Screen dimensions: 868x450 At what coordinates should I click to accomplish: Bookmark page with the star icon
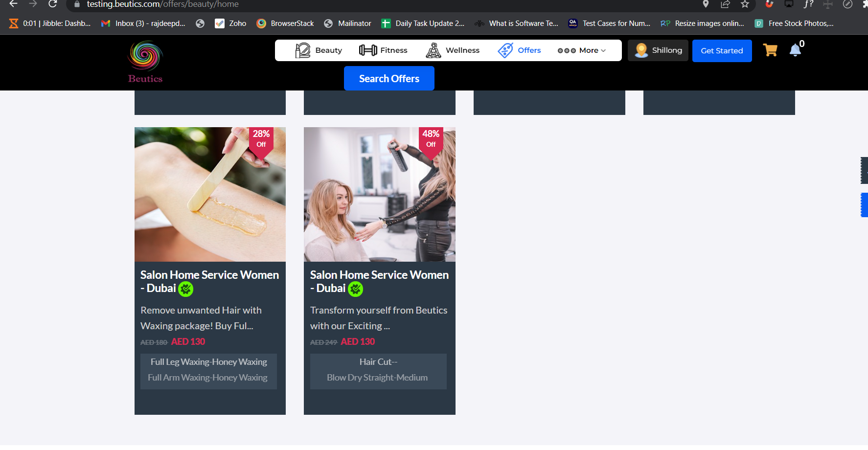click(745, 4)
